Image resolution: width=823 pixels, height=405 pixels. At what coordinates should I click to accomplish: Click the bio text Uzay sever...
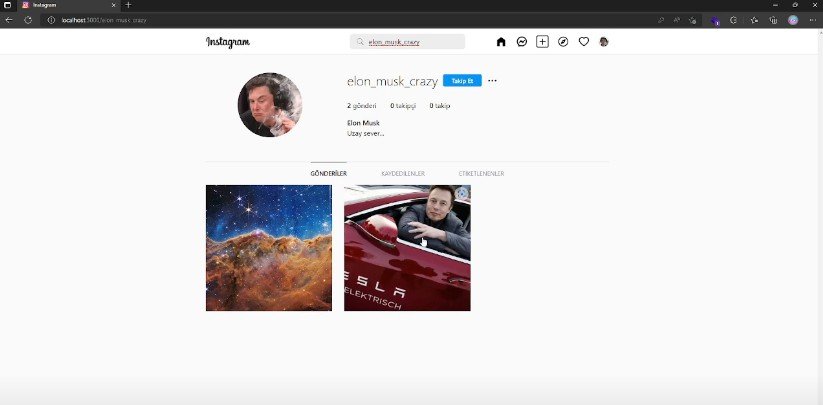(x=365, y=133)
